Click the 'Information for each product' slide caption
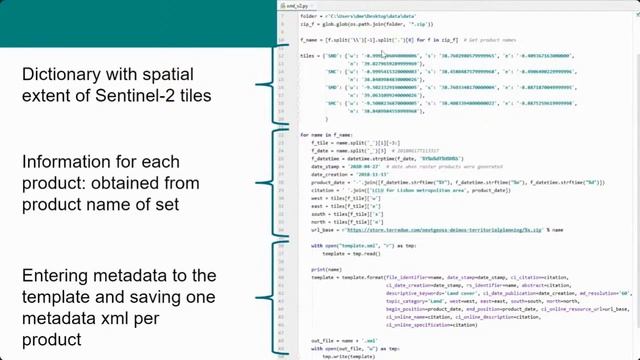Viewport: 640px width, 360px height. (111, 183)
